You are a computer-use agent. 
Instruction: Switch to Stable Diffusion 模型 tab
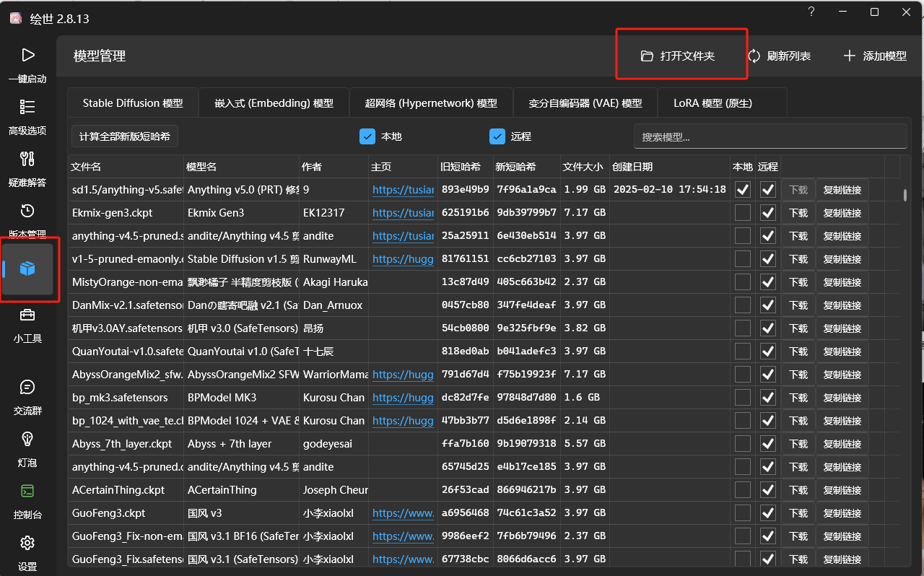coord(133,102)
